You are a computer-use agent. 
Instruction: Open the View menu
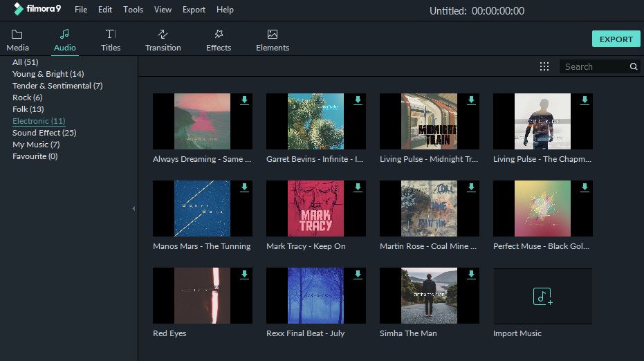click(x=163, y=10)
